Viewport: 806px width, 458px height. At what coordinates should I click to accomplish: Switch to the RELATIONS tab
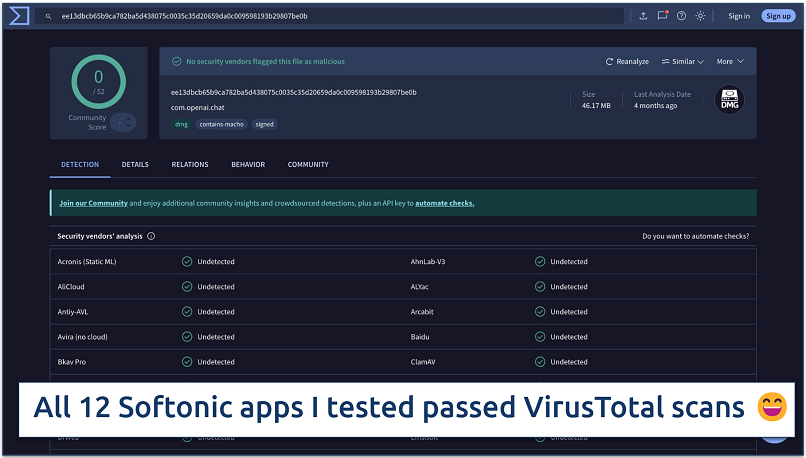[x=190, y=164]
